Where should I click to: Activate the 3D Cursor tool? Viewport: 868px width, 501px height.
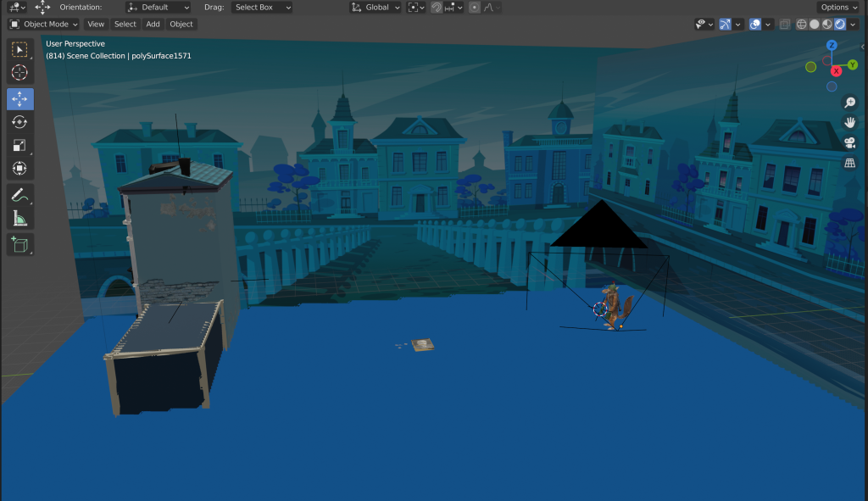tap(20, 73)
